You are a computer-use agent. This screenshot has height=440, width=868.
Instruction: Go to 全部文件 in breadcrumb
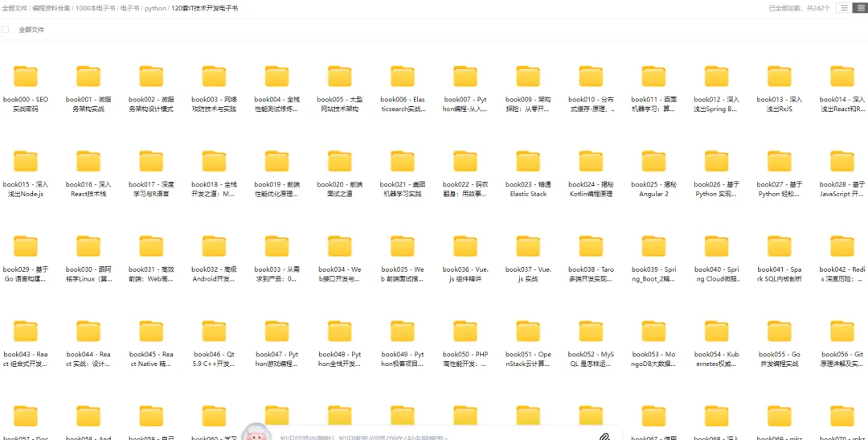tap(14, 8)
